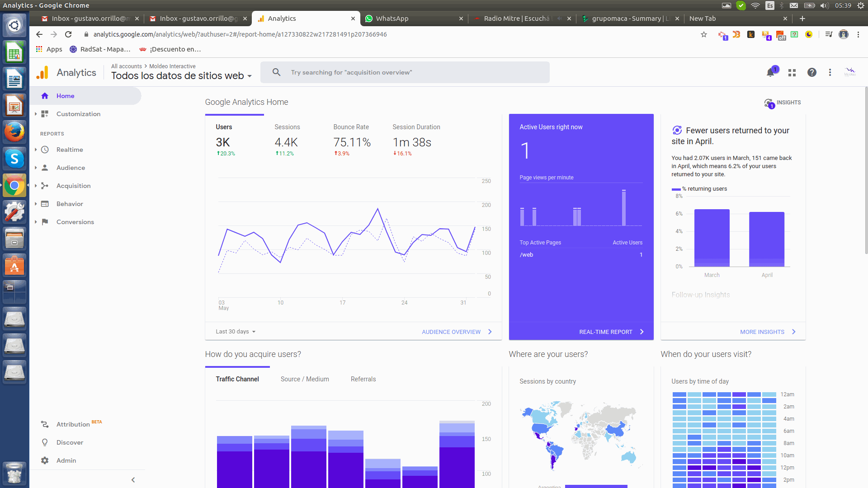
Task: Click the /web top active page
Action: (x=527, y=255)
